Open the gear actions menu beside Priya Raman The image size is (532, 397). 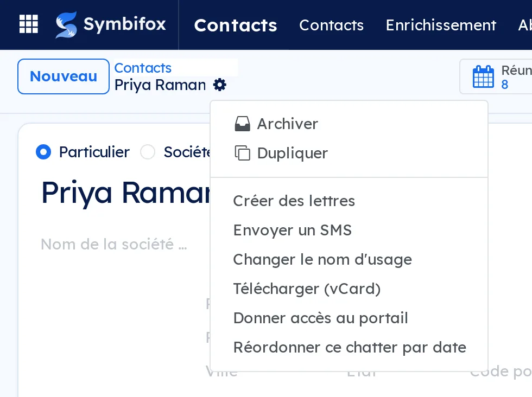click(220, 85)
